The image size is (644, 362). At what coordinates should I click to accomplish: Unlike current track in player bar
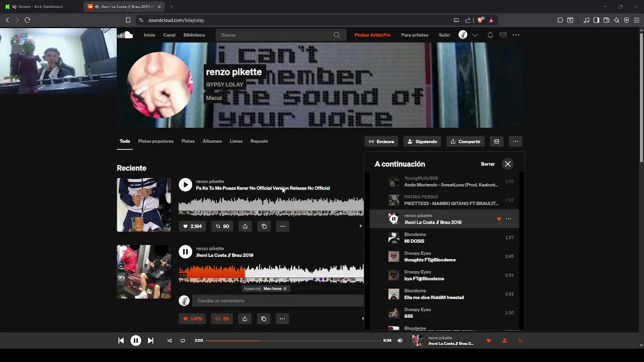[489, 340]
